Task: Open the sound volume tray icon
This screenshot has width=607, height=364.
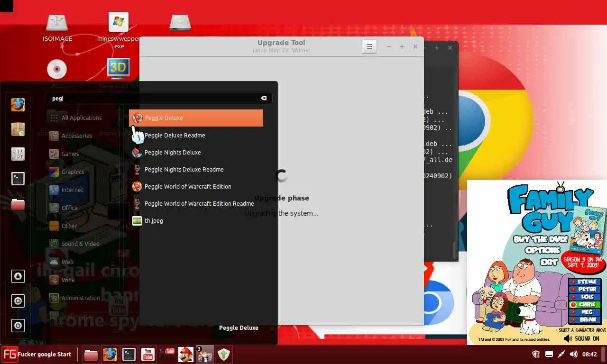Action: tap(573, 354)
